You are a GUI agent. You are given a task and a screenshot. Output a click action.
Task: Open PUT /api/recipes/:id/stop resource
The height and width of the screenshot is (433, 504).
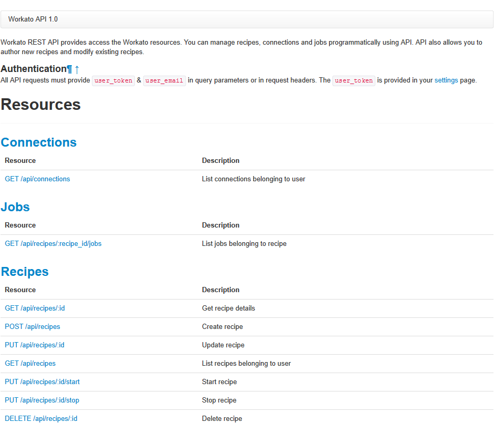point(42,400)
